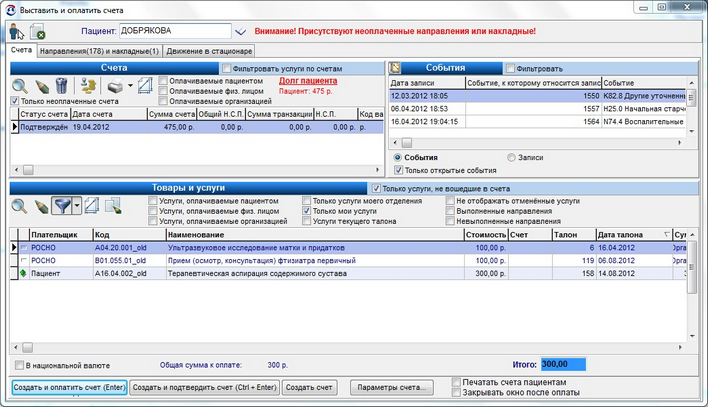Select the Записи radio button
Image resolution: width=708 pixels, height=407 pixels.
point(511,158)
